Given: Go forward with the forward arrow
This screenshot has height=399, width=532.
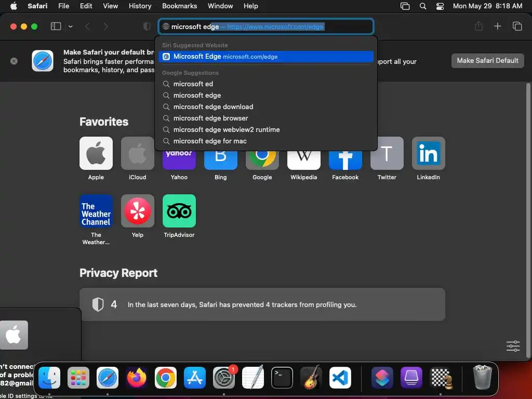Looking at the screenshot, I should click(106, 26).
